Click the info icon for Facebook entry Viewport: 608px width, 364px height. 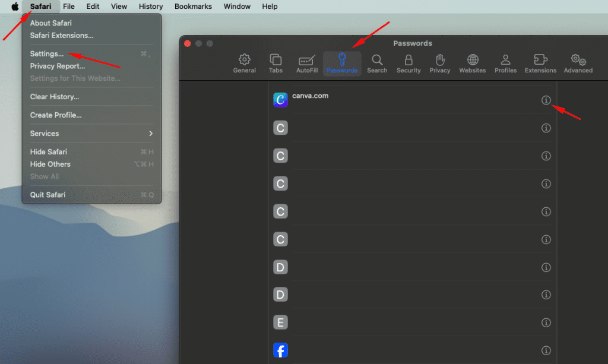pyautogui.click(x=546, y=350)
